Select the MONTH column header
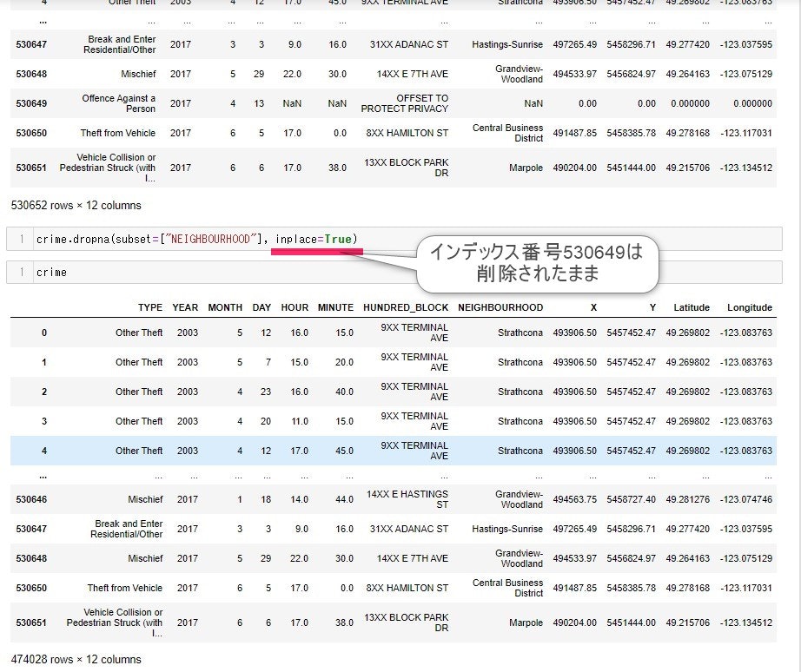 coord(225,307)
